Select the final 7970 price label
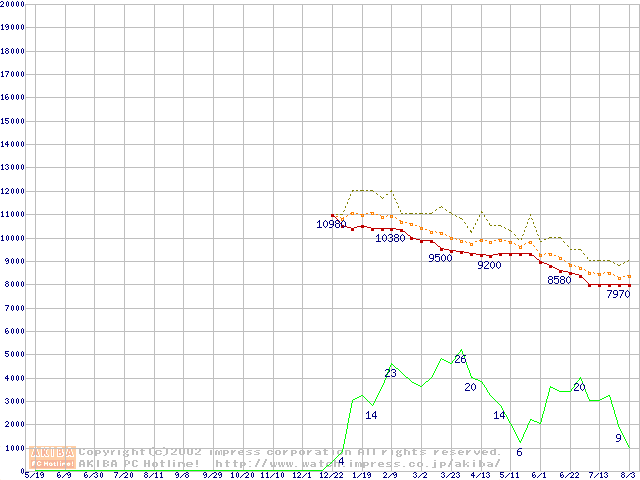Image resolution: width=640 pixels, height=480 pixels. (619, 294)
